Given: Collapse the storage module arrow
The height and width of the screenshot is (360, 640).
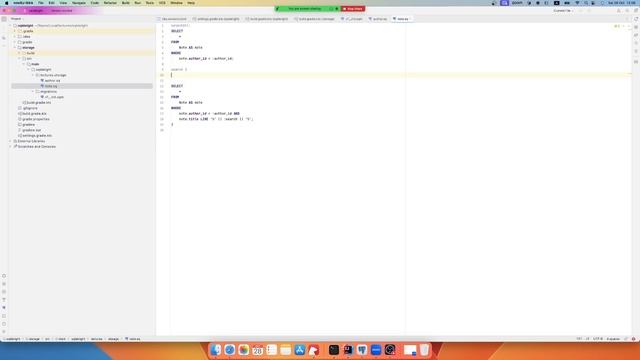Looking at the screenshot, I should [15, 48].
